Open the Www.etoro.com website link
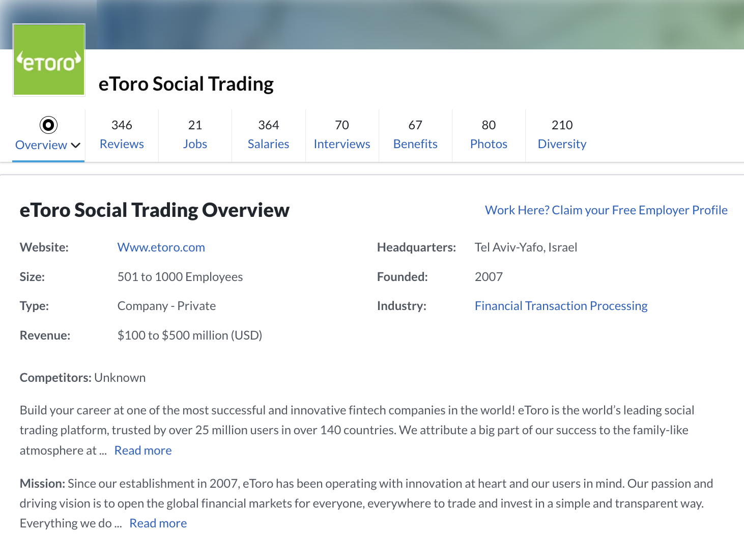 (x=161, y=247)
